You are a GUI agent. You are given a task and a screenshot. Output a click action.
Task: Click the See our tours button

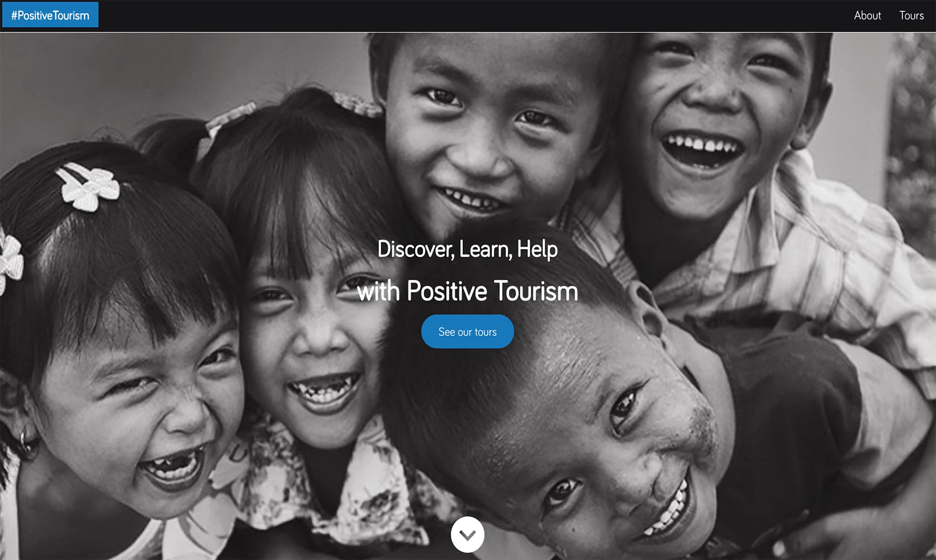[x=467, y=331]
